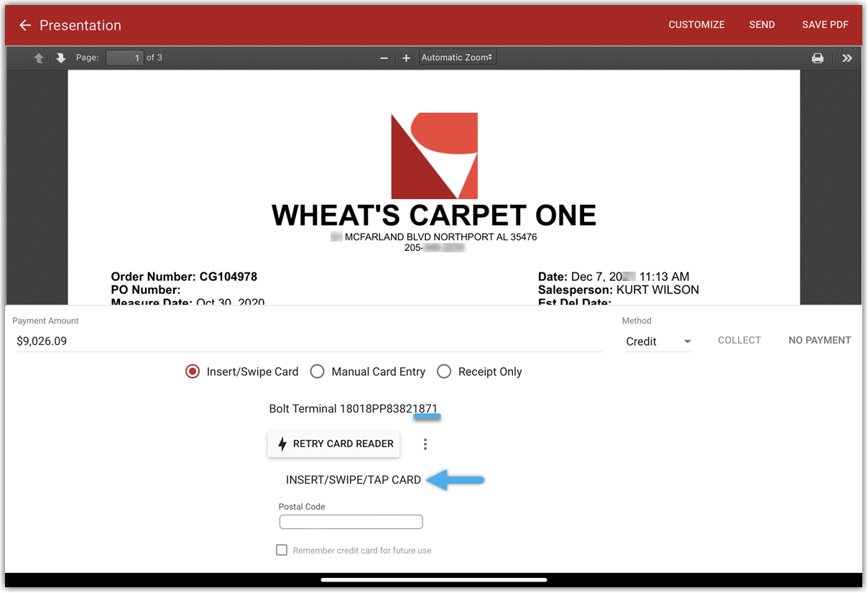The width and height of the screenshot is (868, 593).
Task: Click the Carpet One logo image
Action: click(x=434, y=156)
